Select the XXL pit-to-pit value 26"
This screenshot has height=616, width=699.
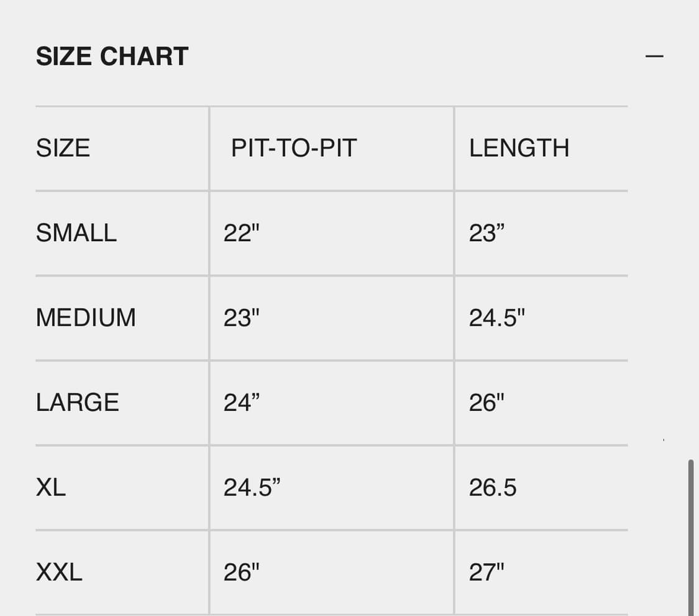pyautogui.click(x=241, y=572)
